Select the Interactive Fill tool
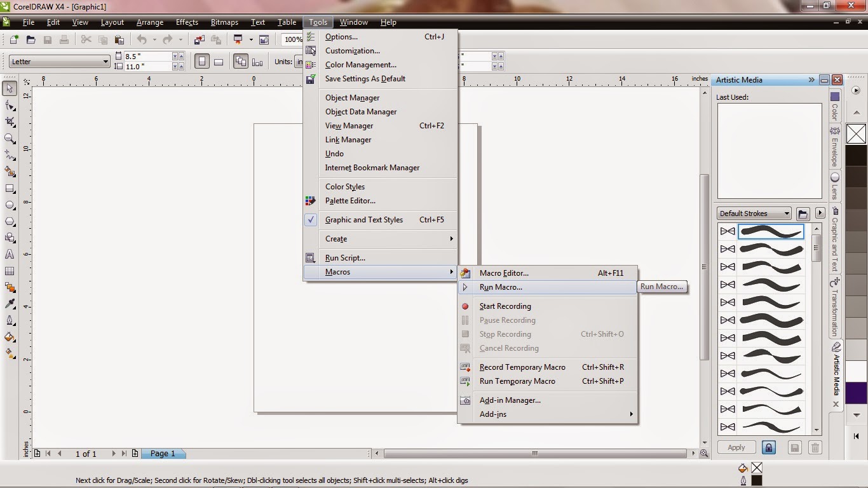Viewport: 868px width, 488px height. [x=10, y=353]
